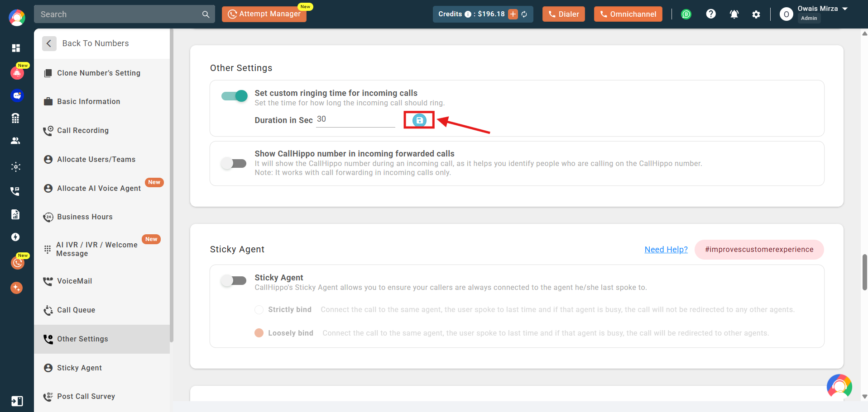The width and height of the screenshot is (868, 412).
Task: Open the users icon in left rail
Action: 16,141
